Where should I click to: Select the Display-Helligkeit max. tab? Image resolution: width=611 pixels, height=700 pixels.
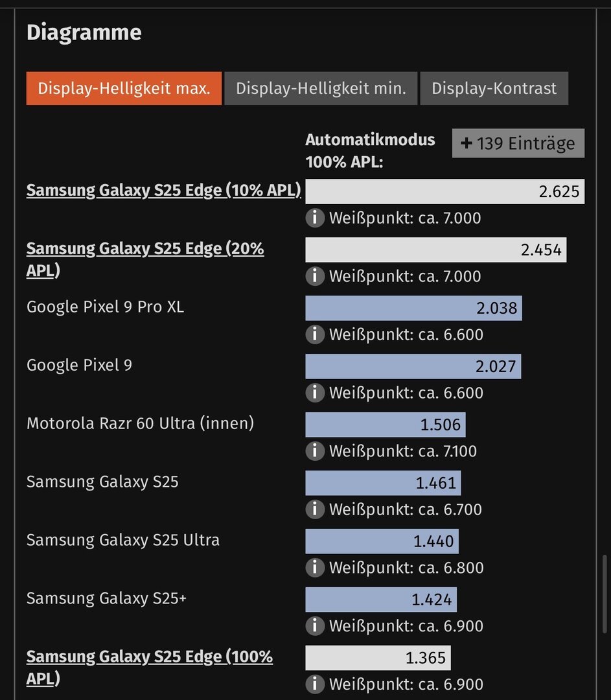coord(124,88)
